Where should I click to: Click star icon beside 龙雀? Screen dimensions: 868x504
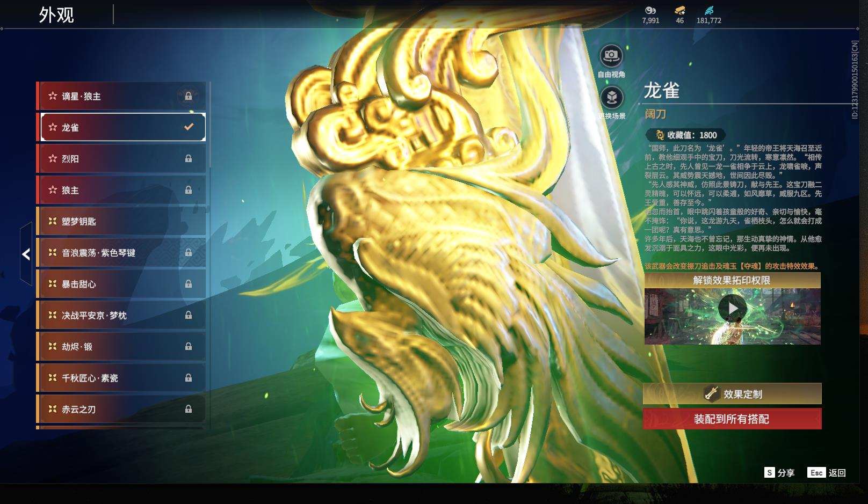(x=53, y=127)
